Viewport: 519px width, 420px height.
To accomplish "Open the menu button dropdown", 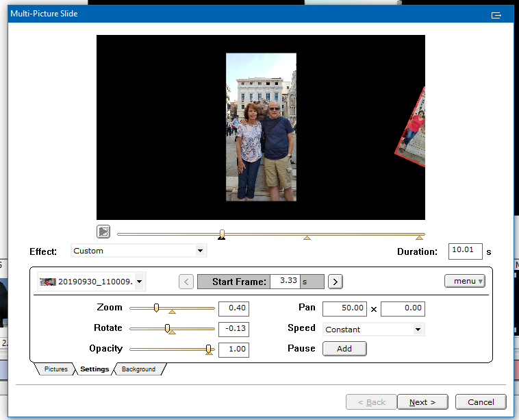I will [x=465, y=281].
